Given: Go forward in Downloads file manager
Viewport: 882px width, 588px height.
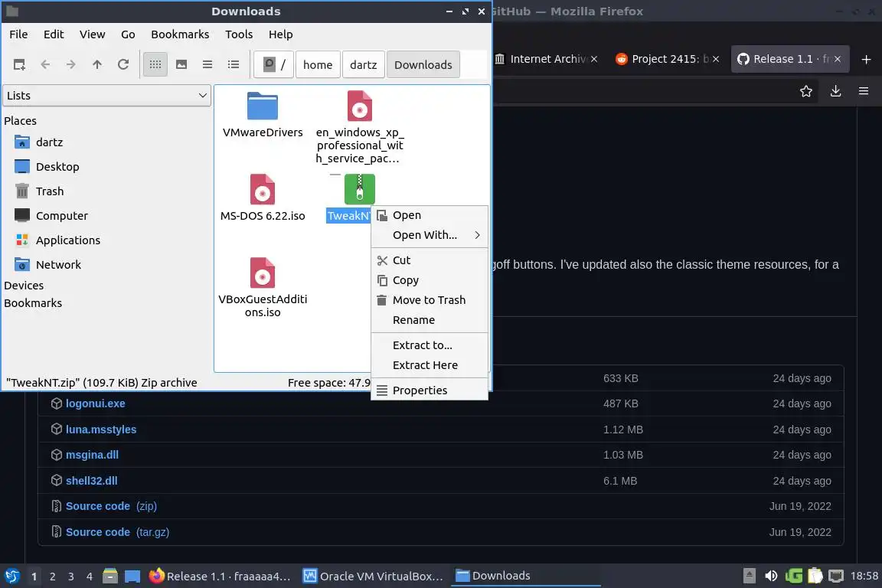Looking at the screenshot, I should tap(71, 65).
